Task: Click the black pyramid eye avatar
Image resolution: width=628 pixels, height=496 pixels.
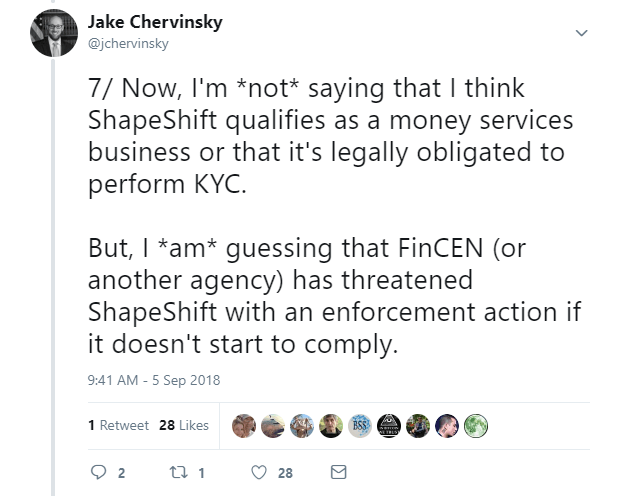Action: click(387, 425)
